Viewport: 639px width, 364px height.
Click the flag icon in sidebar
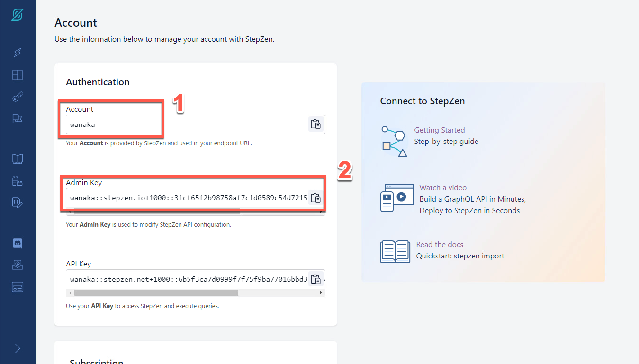(18, 118)
